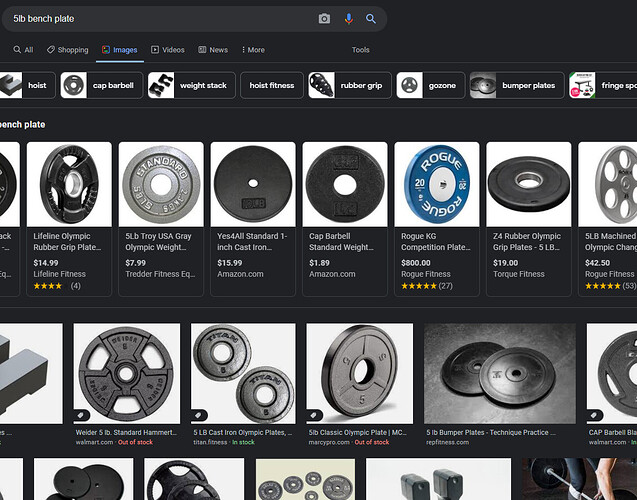Open the walmart.com link under the Weider plate
Image resolution: width=637 pixels, height=500 pixels.
94,442
